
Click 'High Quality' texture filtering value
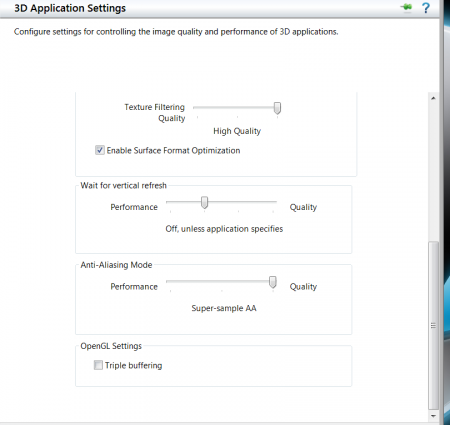click(x=237, y=131)
